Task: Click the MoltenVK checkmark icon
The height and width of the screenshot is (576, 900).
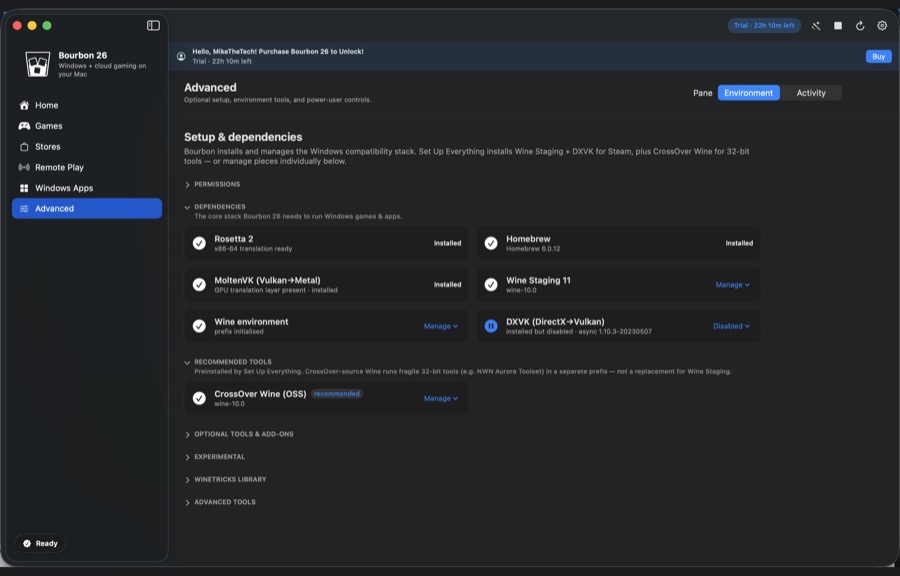Action: point(199,285)
